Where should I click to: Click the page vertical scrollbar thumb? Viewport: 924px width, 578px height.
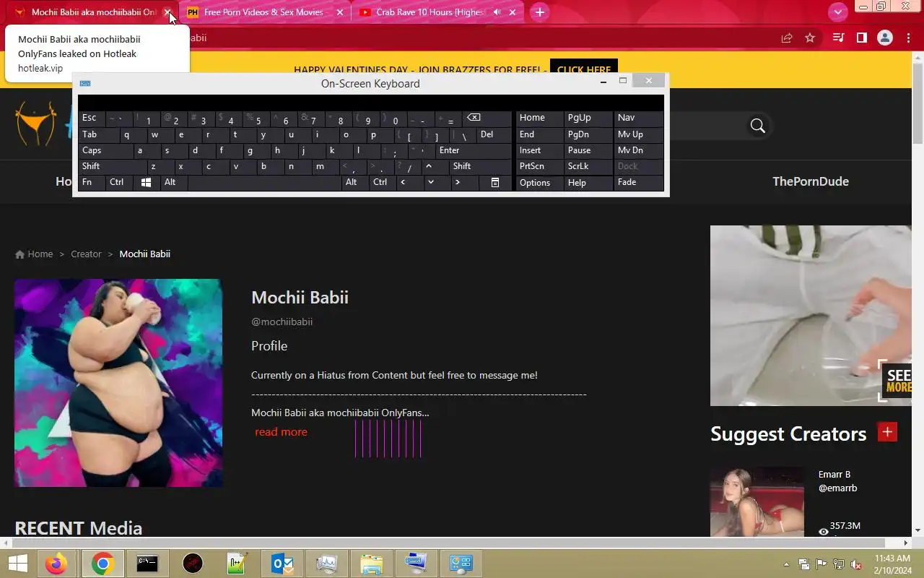point(918,103)
